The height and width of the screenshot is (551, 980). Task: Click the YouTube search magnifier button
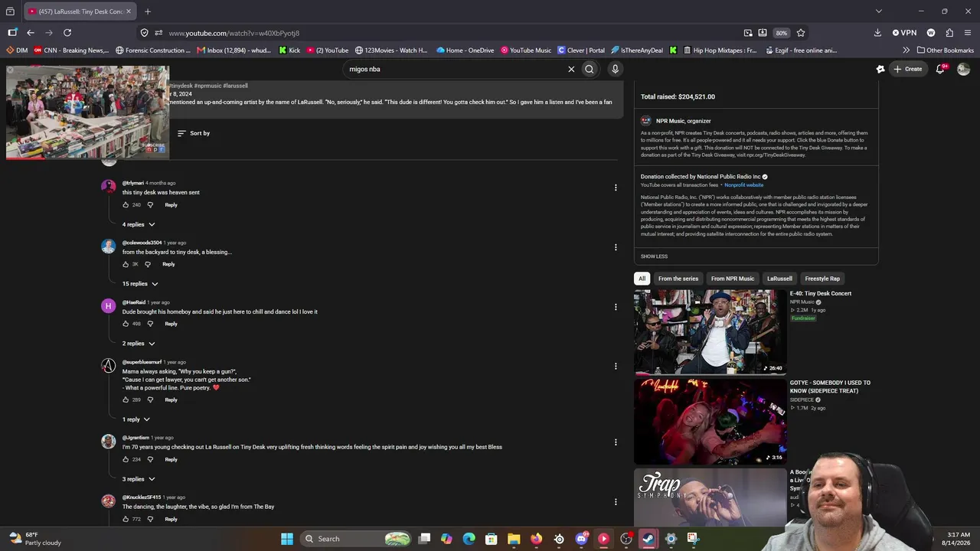pyautogui.click(x=590, y=69)
